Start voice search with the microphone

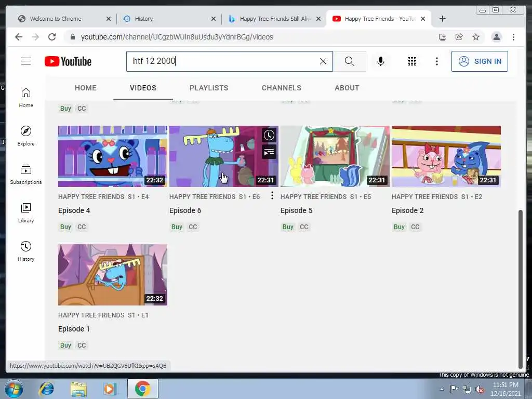(381, 61)
